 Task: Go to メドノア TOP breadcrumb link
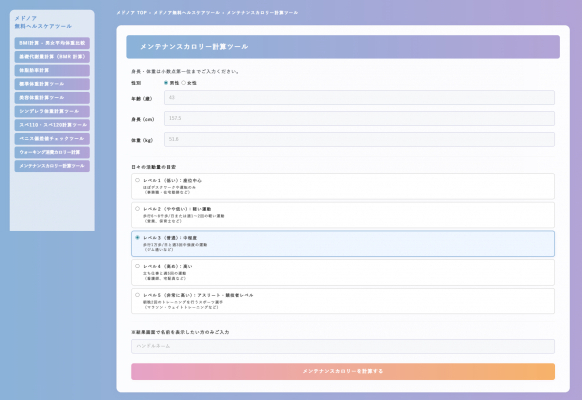click(132, 13)
